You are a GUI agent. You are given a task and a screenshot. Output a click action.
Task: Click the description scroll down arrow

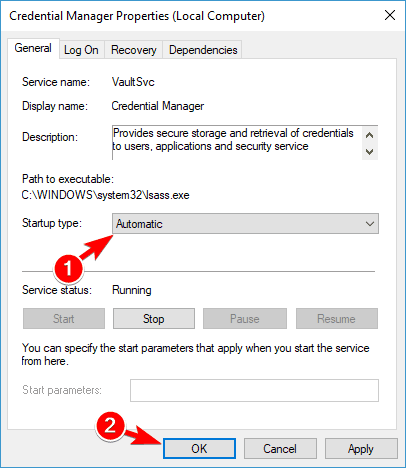click(369, 152)
